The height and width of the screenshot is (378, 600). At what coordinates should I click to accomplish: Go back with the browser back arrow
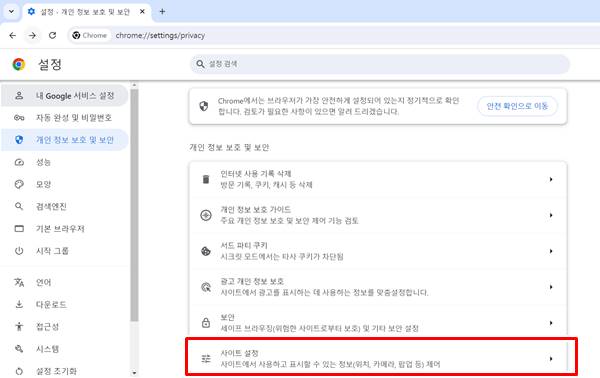[x=13, y=36]
